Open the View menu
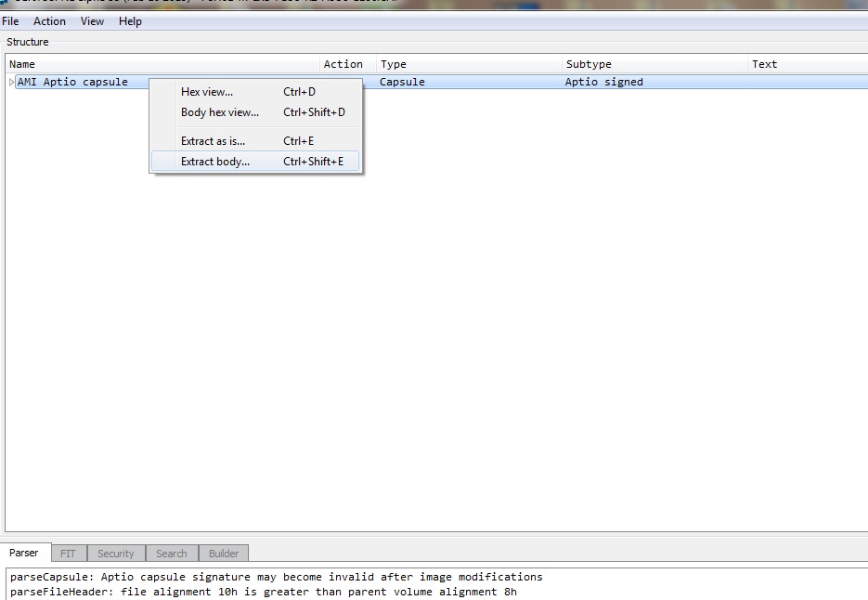The width and height of the screenshot is (868, 600). point(92,21)
